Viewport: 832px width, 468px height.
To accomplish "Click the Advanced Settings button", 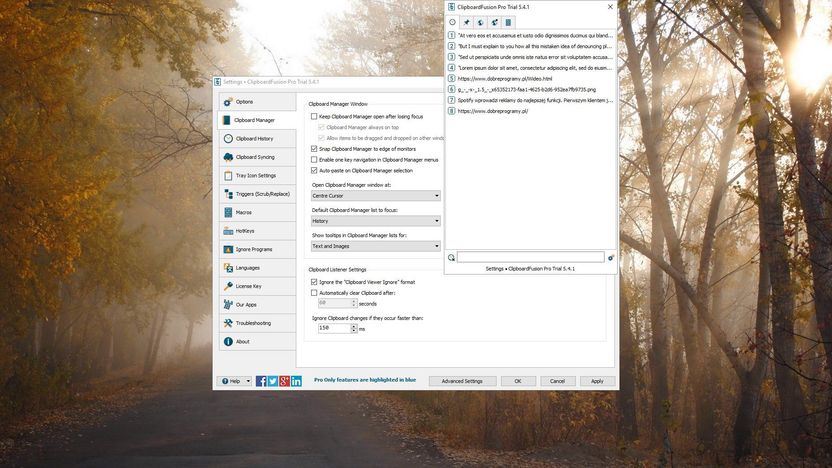I will (x=462, y=381).
